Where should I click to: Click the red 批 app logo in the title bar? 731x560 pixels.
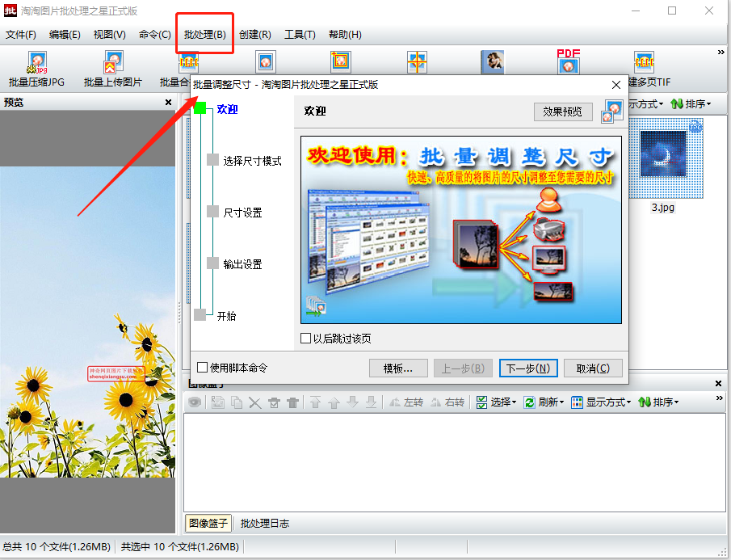click(11, 11)
